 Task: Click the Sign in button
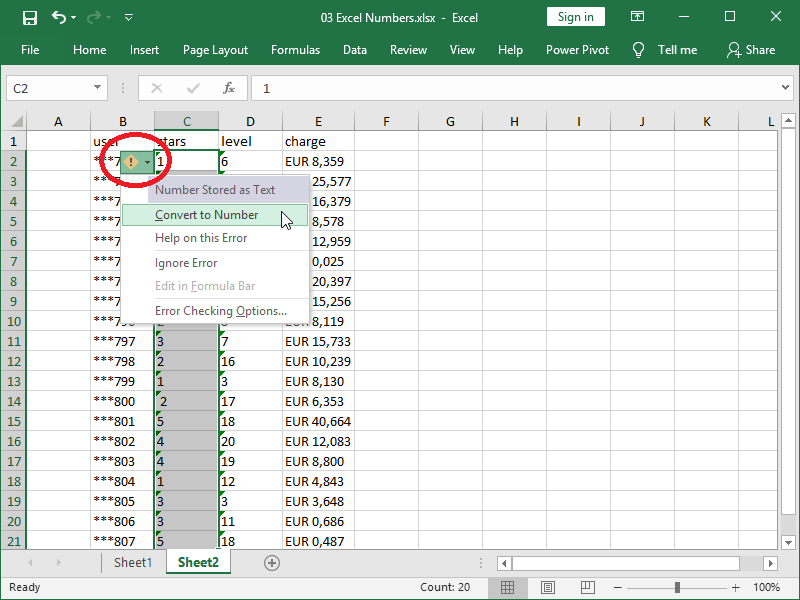pos(575,16)
